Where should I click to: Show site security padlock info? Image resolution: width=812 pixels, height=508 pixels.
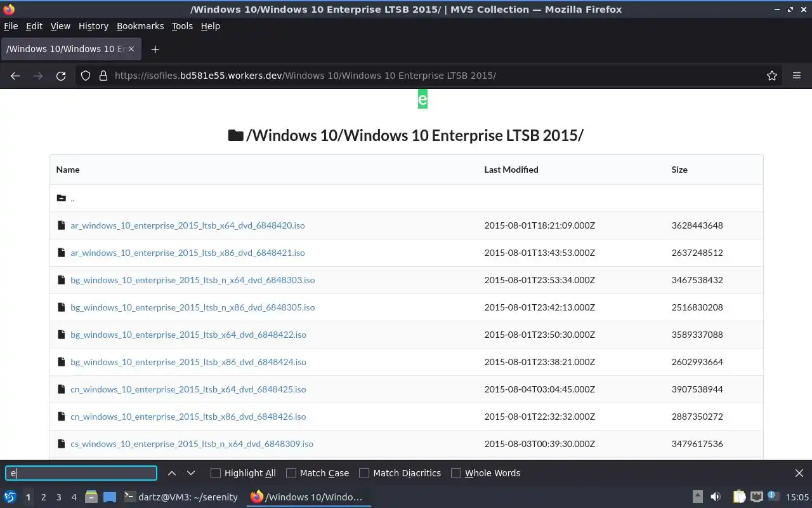(x=103, y=76)
